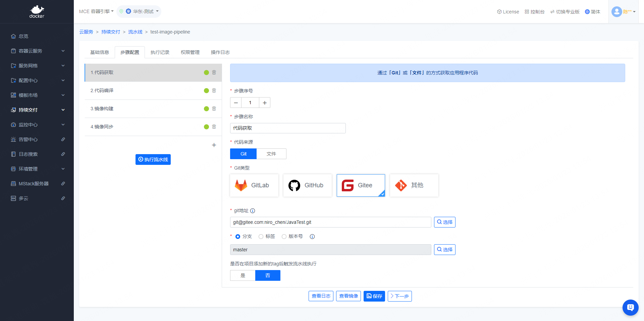Screen dimensions: 644x321
Task: Open the MCE 容器引擎 product dropdown
Action: 96,11
